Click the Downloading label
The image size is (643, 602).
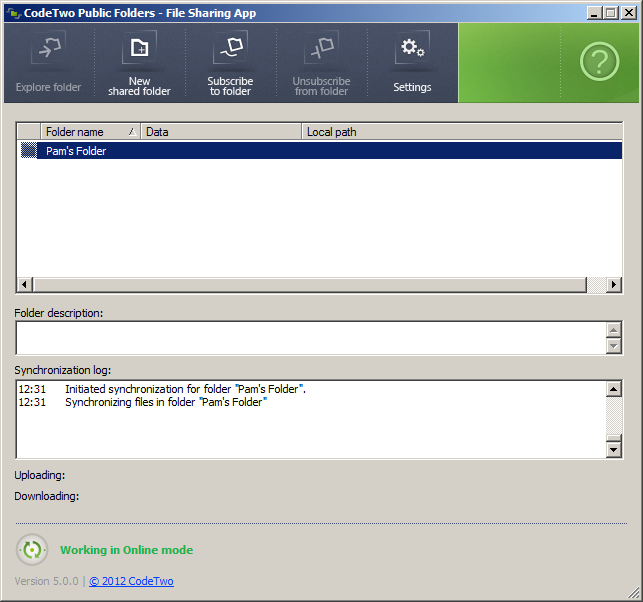46,496
